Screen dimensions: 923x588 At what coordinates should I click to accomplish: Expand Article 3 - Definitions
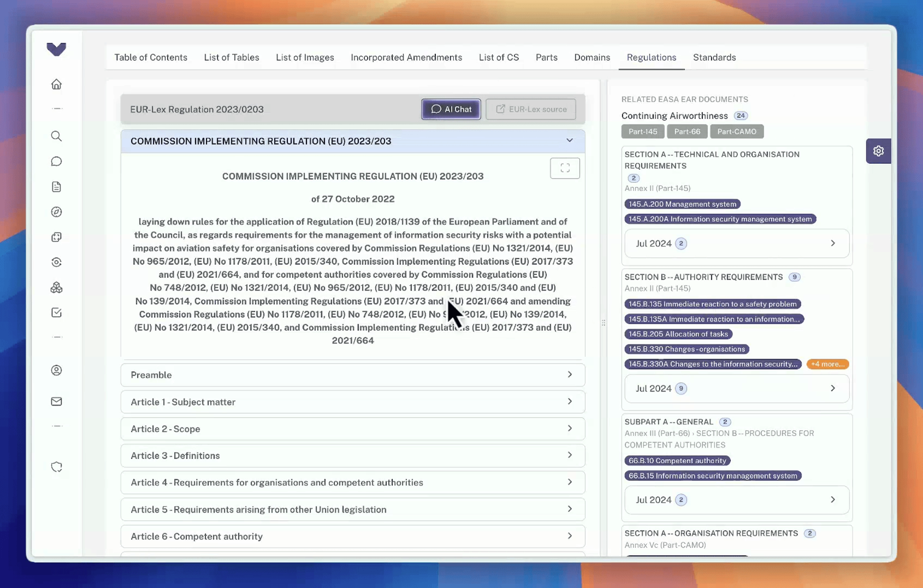tap(353, 455)
